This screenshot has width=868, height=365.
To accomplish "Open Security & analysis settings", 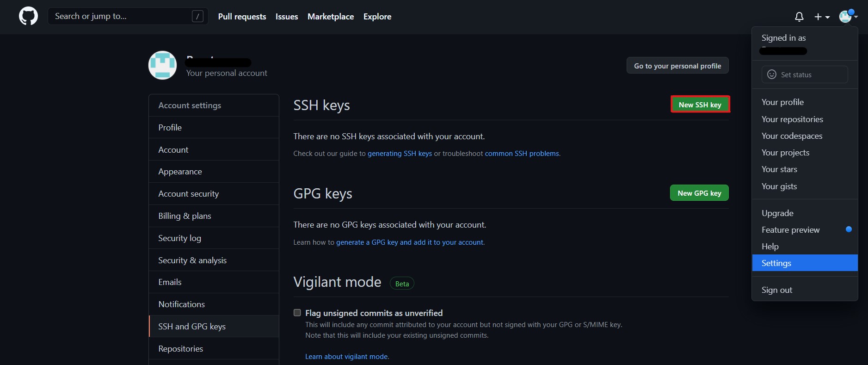I will pyautogui.click(x=214, y=260).
